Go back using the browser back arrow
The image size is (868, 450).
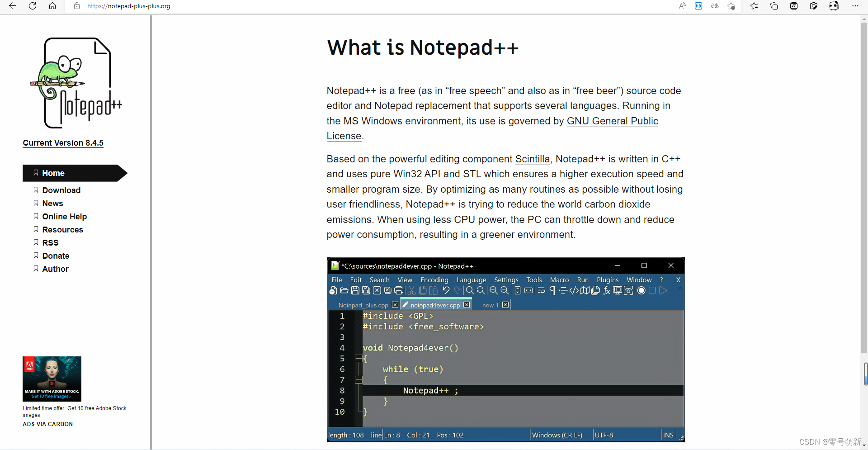[x=13, y=6]
